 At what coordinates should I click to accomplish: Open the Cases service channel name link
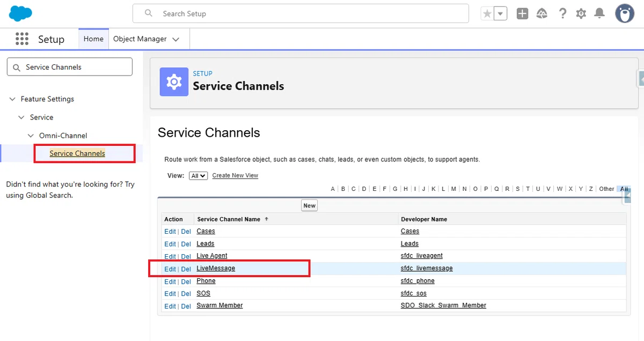coord(206,231)
